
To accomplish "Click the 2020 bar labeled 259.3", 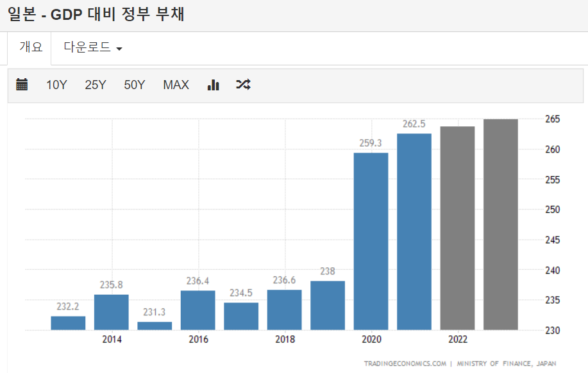I will (371, 242).
